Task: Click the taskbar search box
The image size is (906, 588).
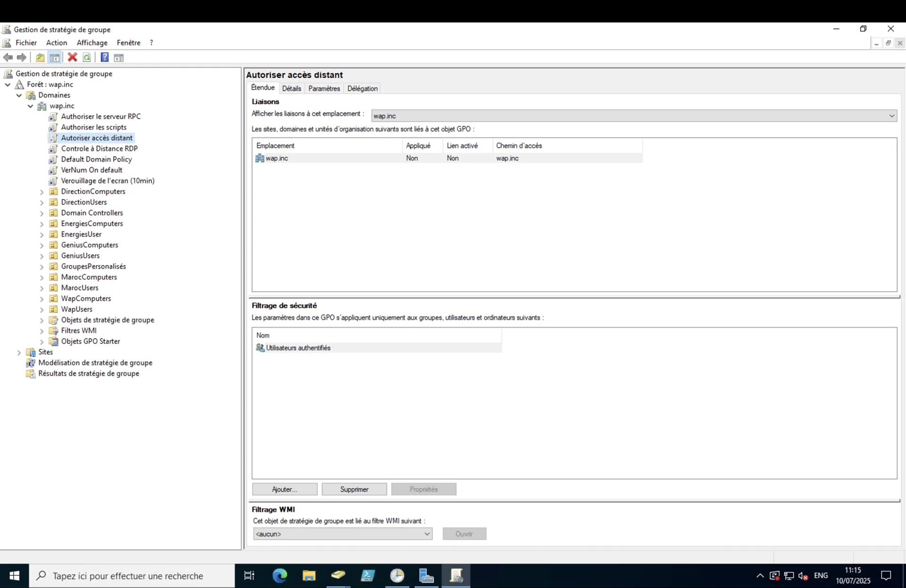Action: pos(132,576)
